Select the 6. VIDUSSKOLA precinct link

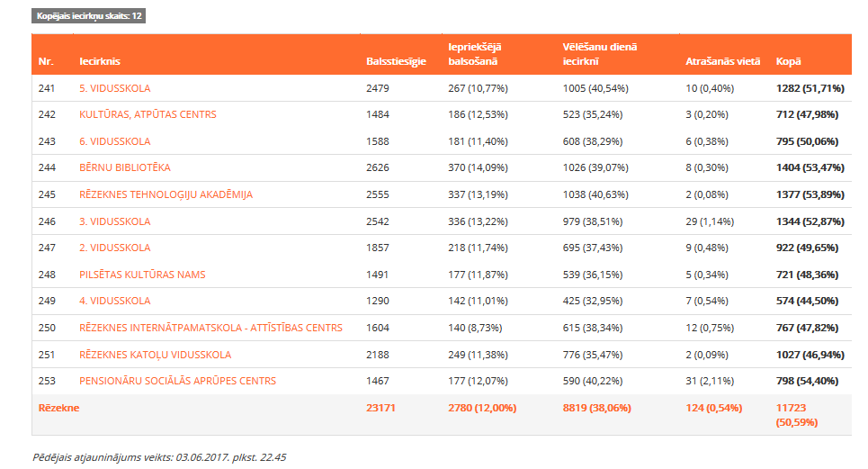point(114,141)
